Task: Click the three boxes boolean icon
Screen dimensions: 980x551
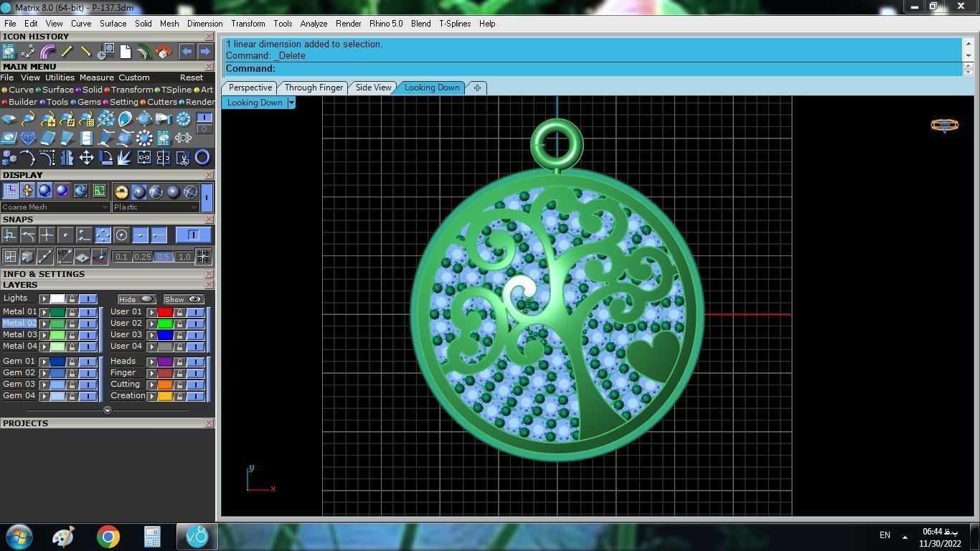Action: 9,158
